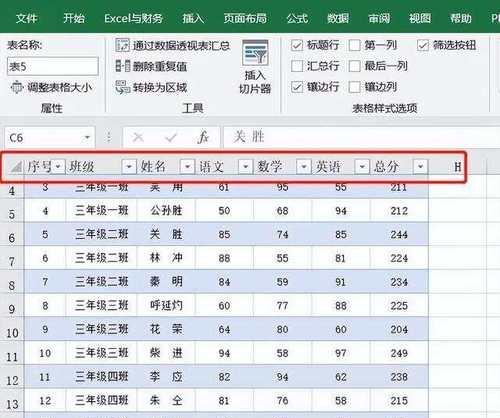The height and width of the screenshot is (418, 500).
Task: Click the 表名称 input field containing 表5
Action: coord(53,66)
